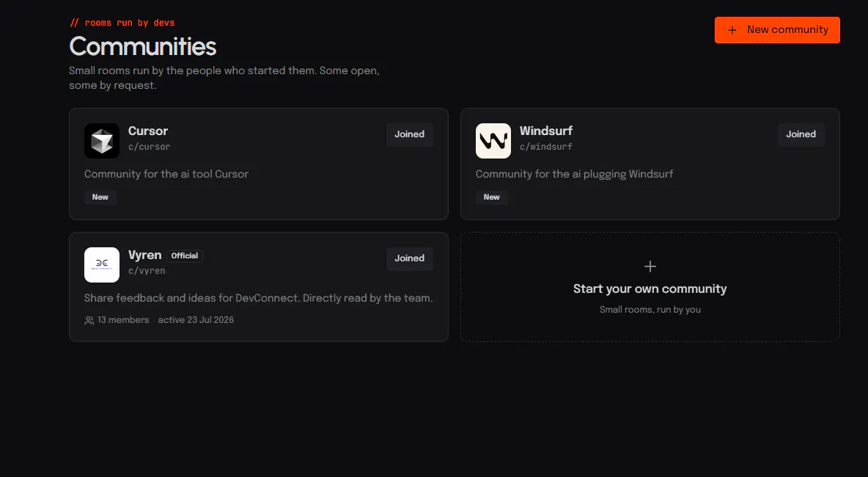Open the Cursor community title

(x=148, y=131)
